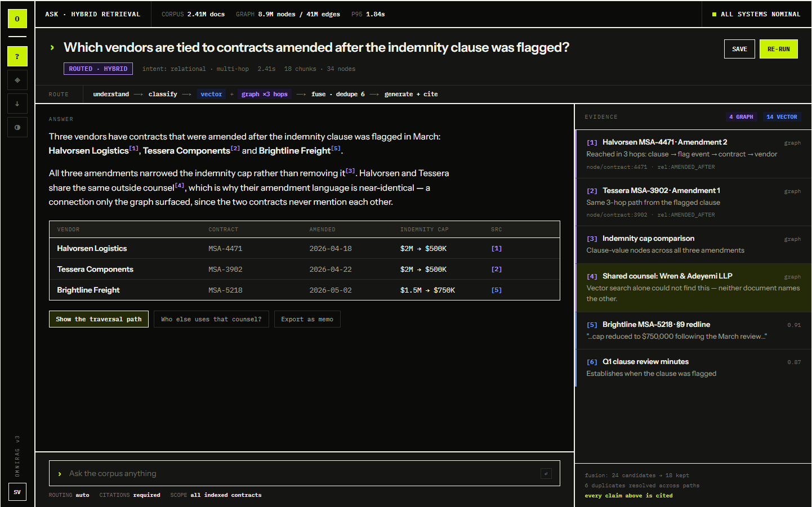The width and height of the screenshot is (812, 507).
Task: Open evidence Brightline MSA-5218 §9 redline
Action: [693, 331]
